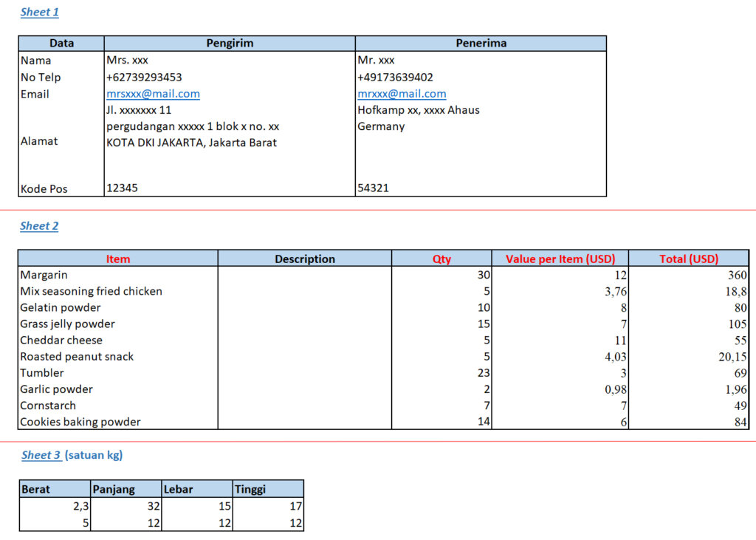Click the Sheet 3 heading link

(x=41, y=455)
